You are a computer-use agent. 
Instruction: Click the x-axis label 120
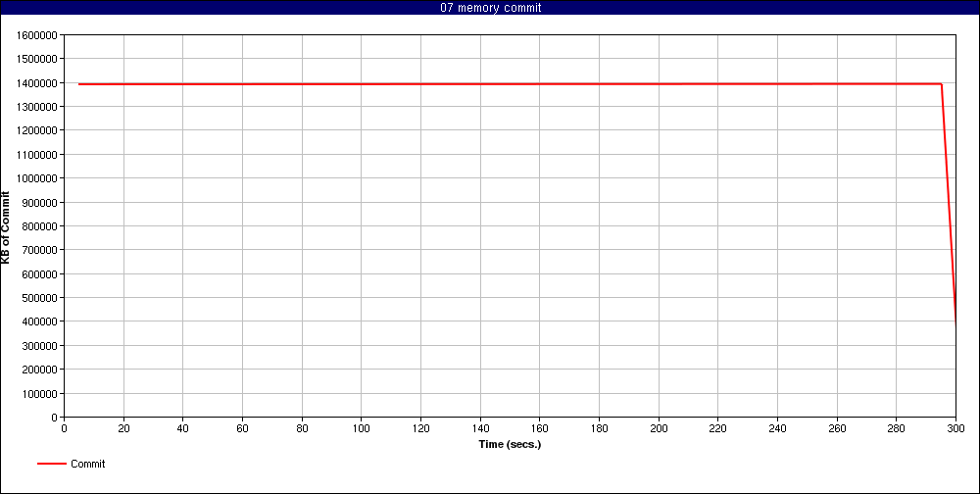(420, 428)
